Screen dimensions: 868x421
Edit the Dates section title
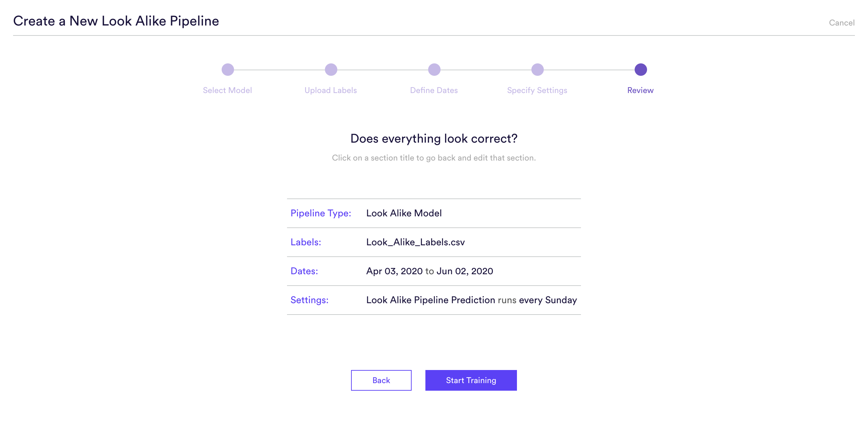click(x=304, y=271)
